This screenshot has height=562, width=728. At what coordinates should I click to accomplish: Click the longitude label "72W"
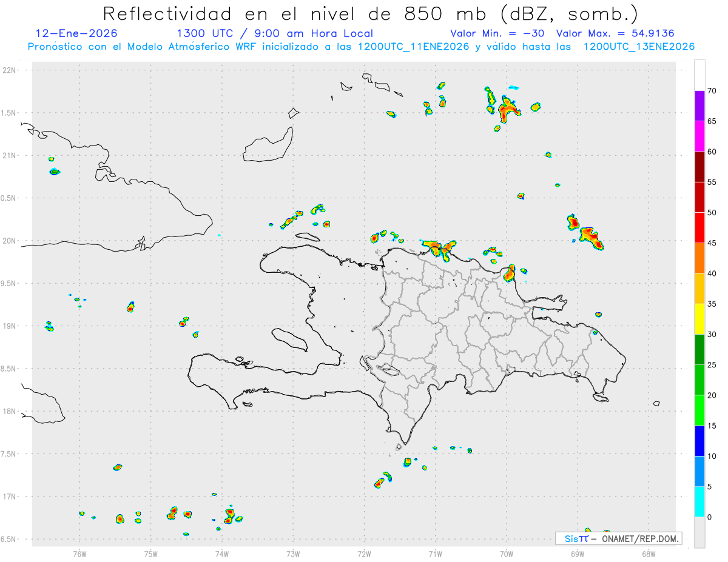click(364, 554)
